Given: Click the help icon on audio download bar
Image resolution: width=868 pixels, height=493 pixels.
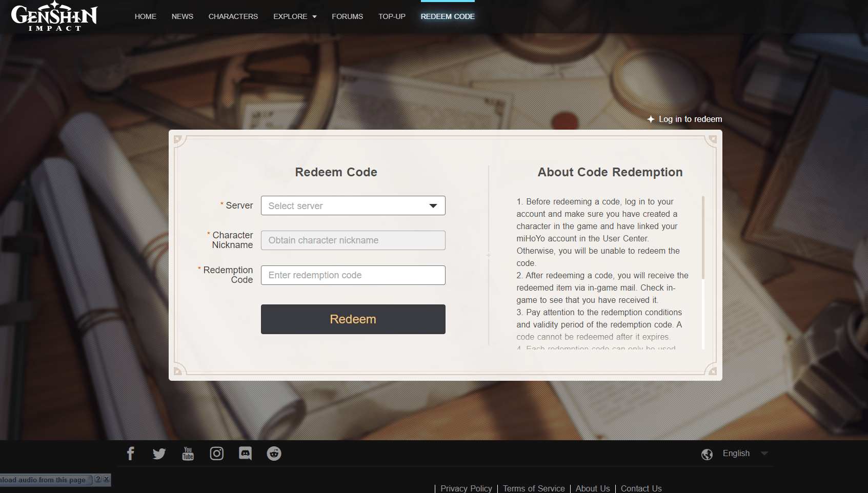Looking at the screenshot, I should pyautogui.click(x=98, y=480).
